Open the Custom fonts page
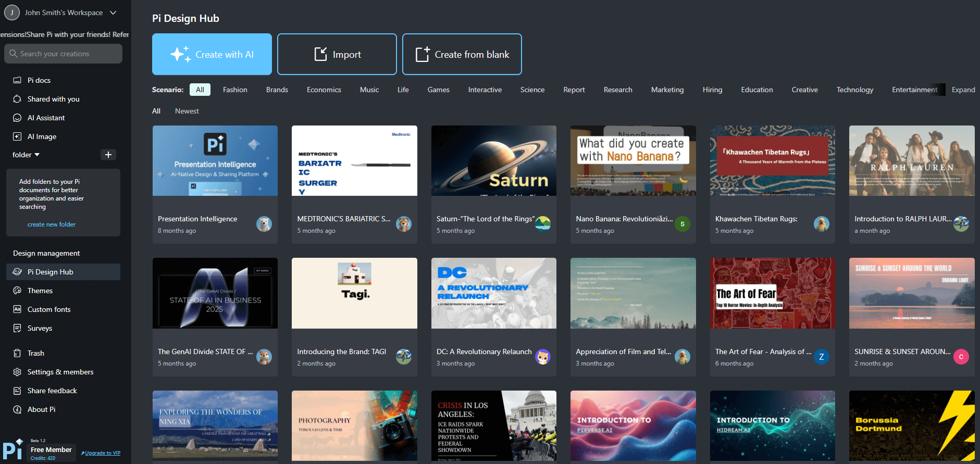The width and height of the screenshot is (980, 464). click(48, 309)
